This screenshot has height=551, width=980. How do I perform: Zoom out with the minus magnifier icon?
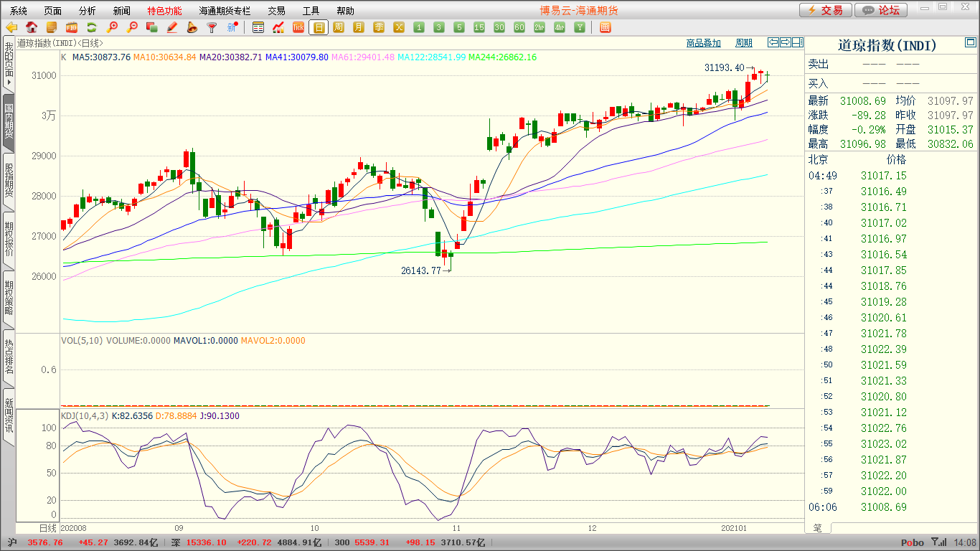point(132,27)
